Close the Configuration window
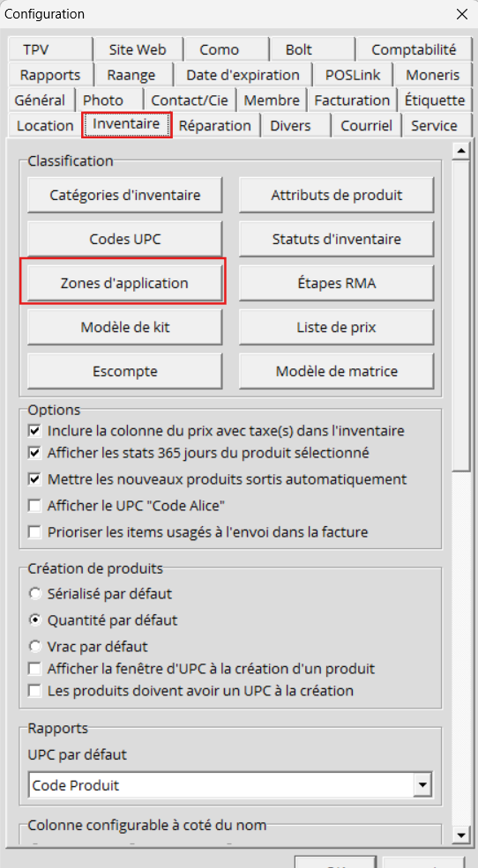Image resolution: width=478 pixels, height=868 pixels. click(x=461, y=14)
